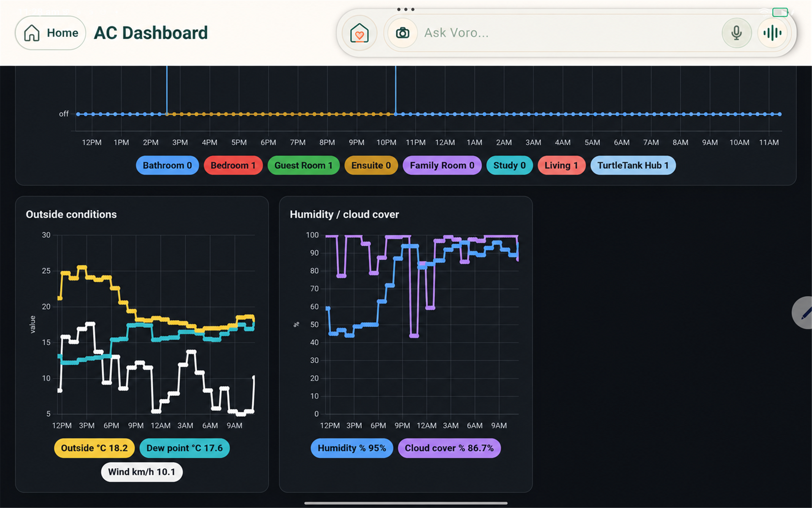Toggle the Bedroom 1 legend series
812x508 pixels.
[x=233, y=165]
